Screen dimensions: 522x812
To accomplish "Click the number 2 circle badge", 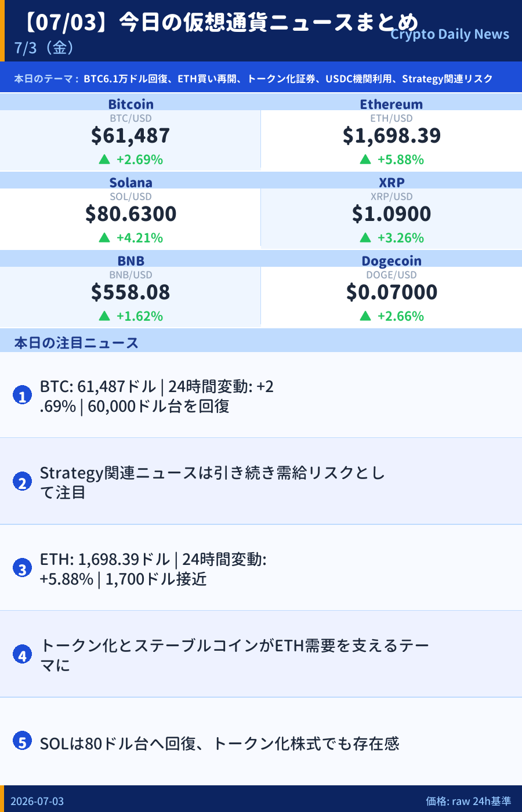I will 22,482.
